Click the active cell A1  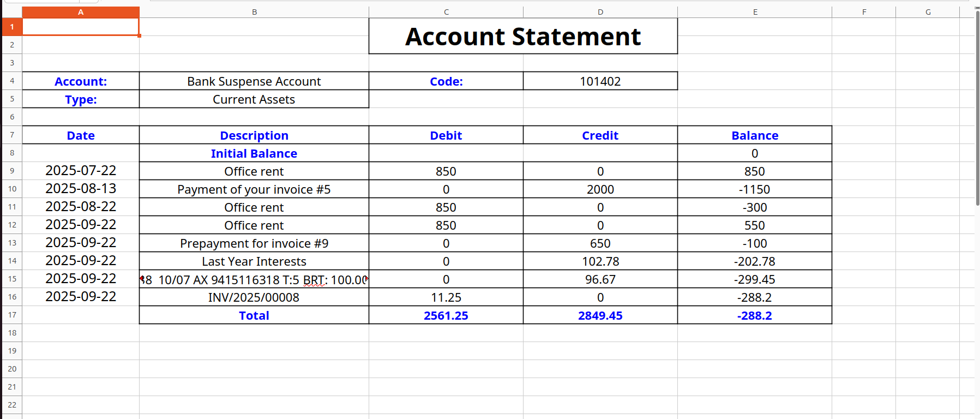[x=81, y=27]
